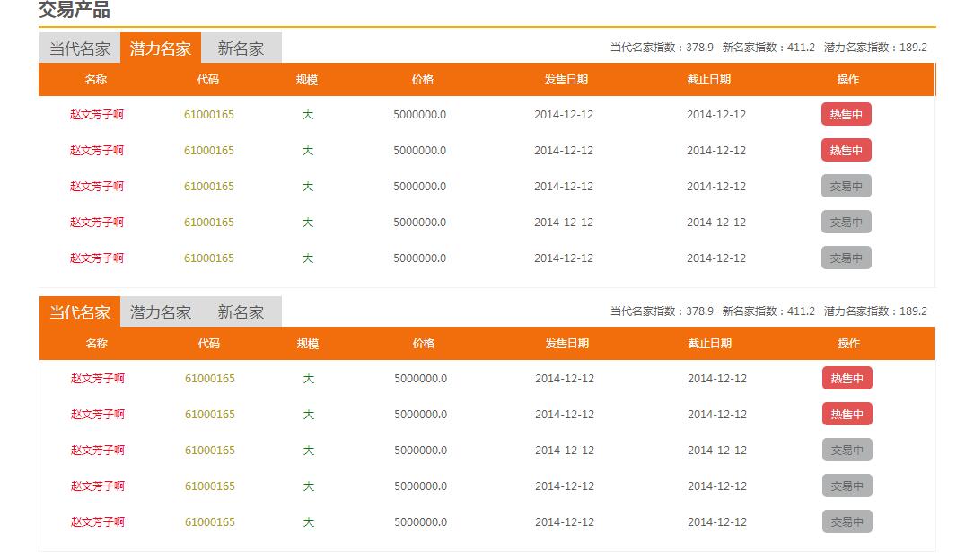
Task: Click the red 热售中 button in first row
Action: (x=846, y=113)
